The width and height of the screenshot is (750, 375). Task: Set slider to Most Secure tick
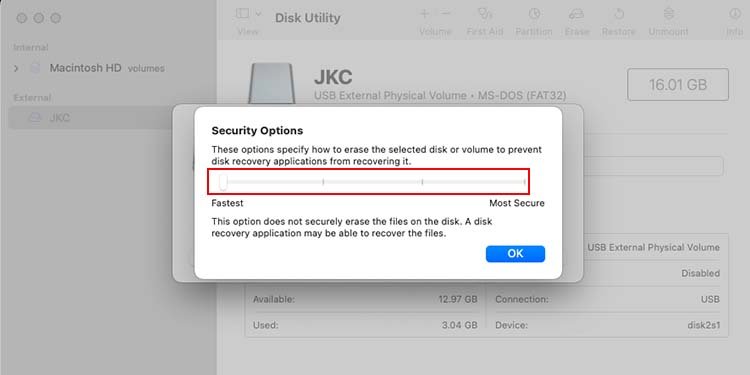[x=525, y=182]
